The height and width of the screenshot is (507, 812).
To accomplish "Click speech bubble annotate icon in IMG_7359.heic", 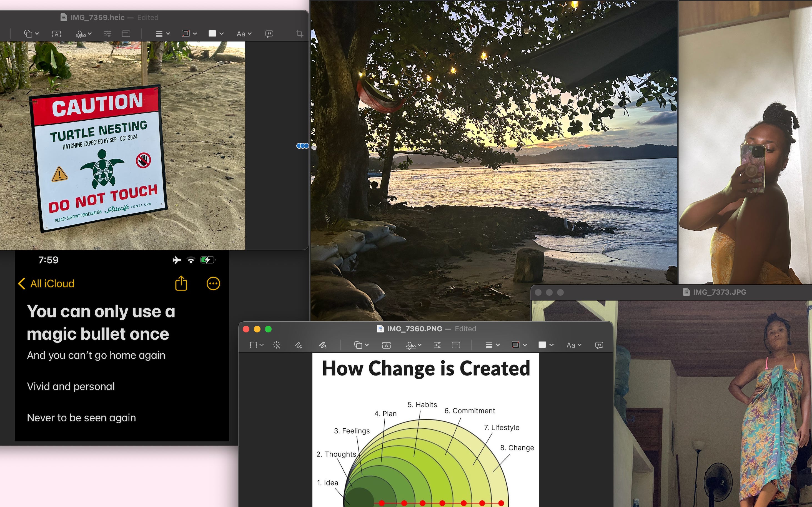I will coord(269,34).
